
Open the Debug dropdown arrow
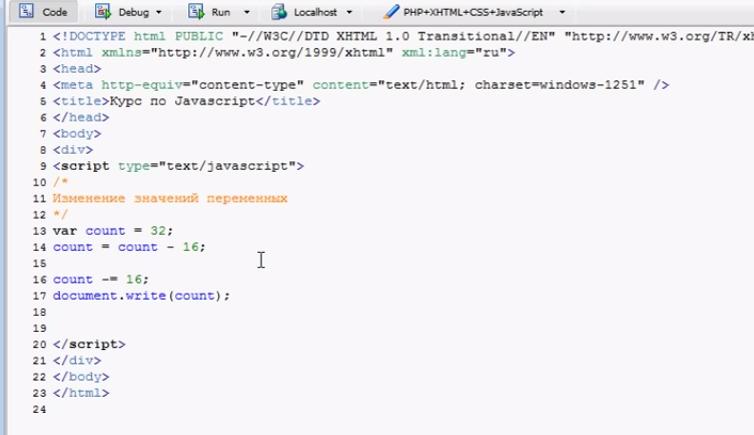159,12
